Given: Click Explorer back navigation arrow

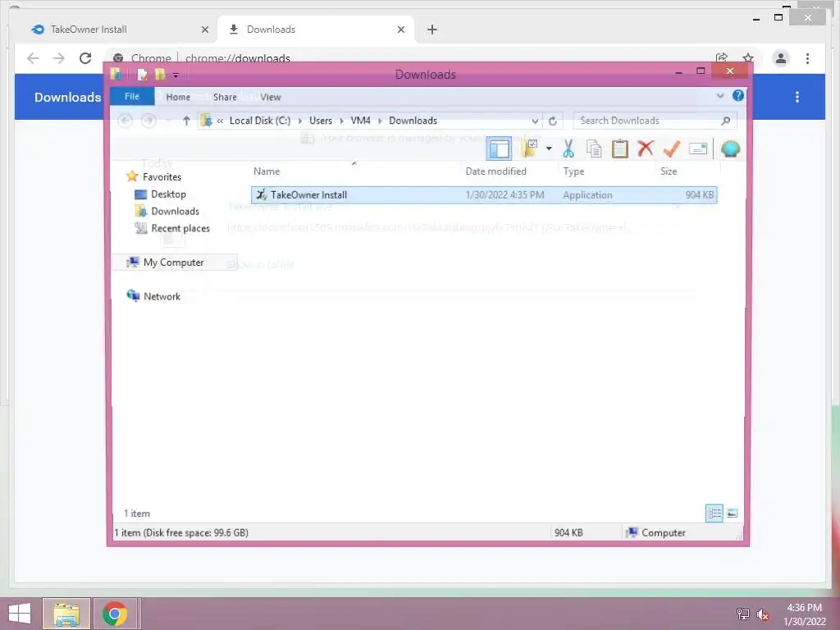Looking at the screenshot, I should tap(126, 121).
